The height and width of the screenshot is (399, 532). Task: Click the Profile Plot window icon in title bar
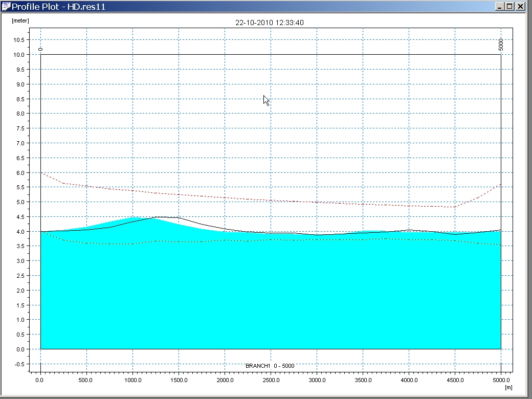[x=6, y=7]
